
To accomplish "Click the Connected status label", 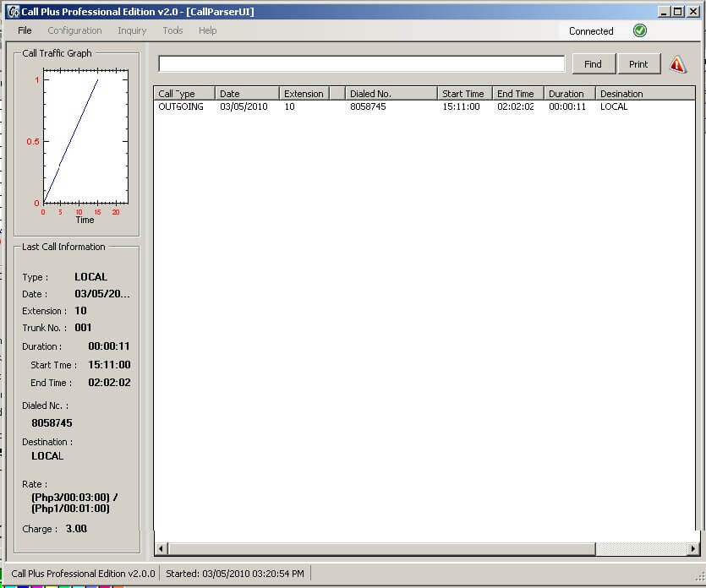I will pos(591,31).
